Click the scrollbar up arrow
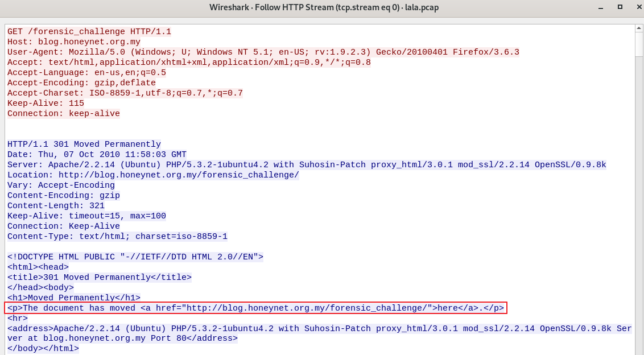644x355 pixels. click(x=639, y=28)
